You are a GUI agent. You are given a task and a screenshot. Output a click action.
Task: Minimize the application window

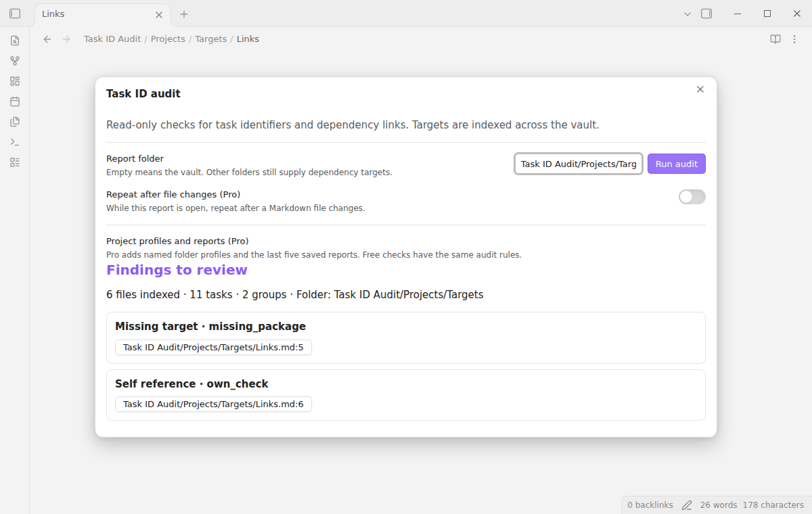[x=738, y=14]
